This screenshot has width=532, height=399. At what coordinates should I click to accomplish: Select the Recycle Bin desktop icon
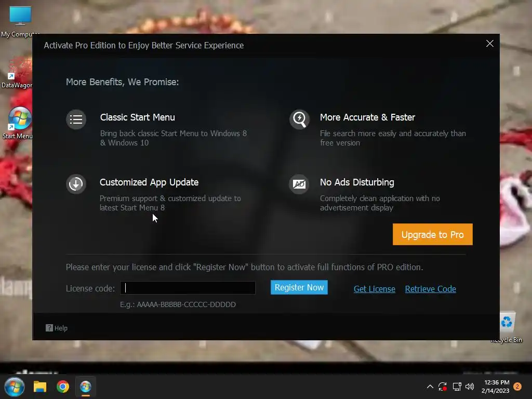(507, 328)
